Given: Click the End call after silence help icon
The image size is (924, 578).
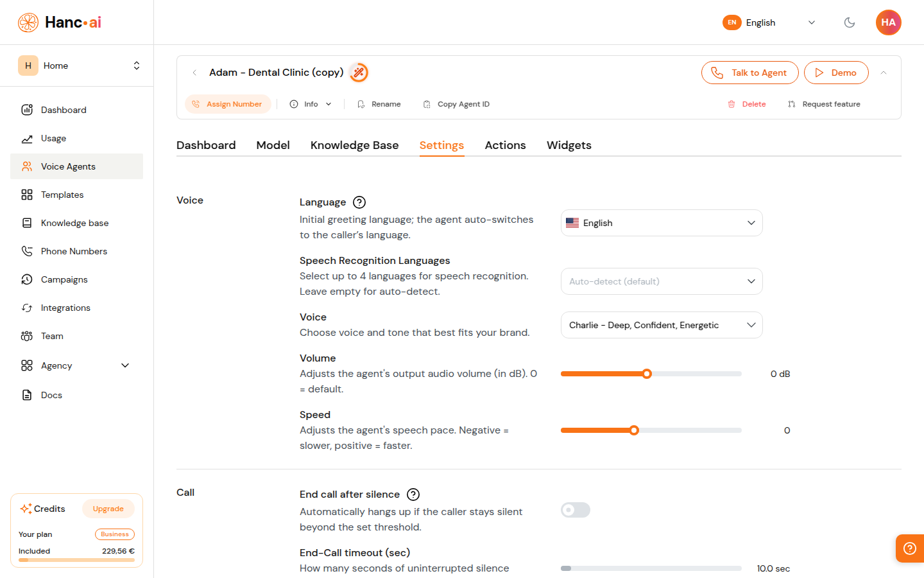Looking at the screenshot, I should point(413,495).
